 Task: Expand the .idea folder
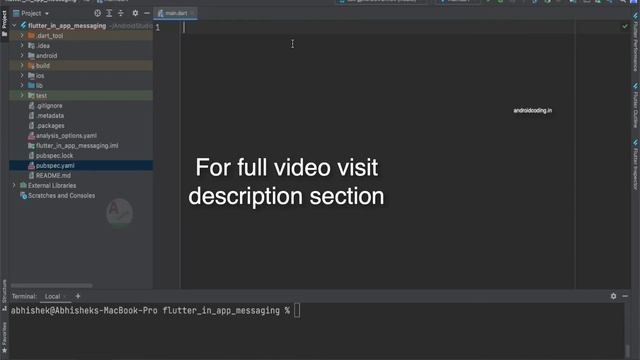pos(22,46)
